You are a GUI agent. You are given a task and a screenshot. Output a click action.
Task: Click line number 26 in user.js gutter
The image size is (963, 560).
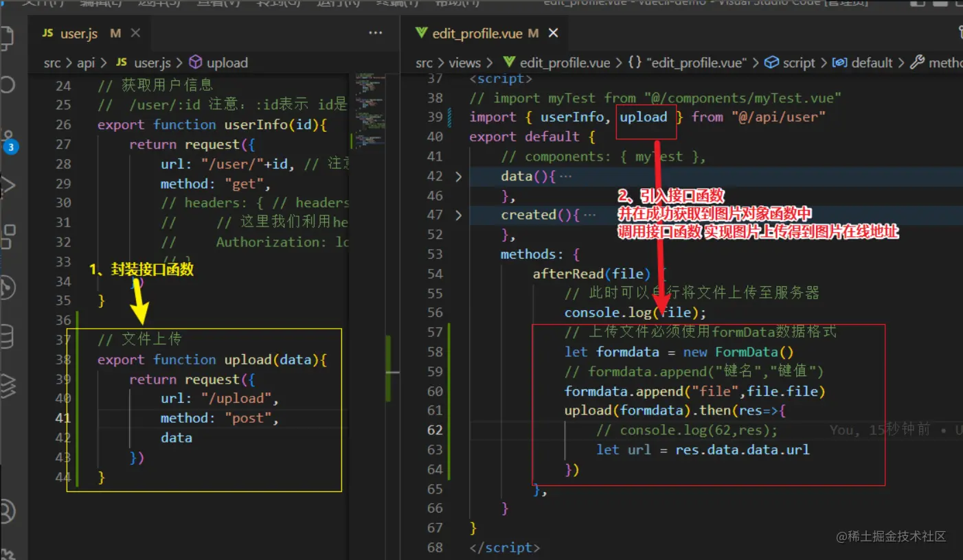63,124
